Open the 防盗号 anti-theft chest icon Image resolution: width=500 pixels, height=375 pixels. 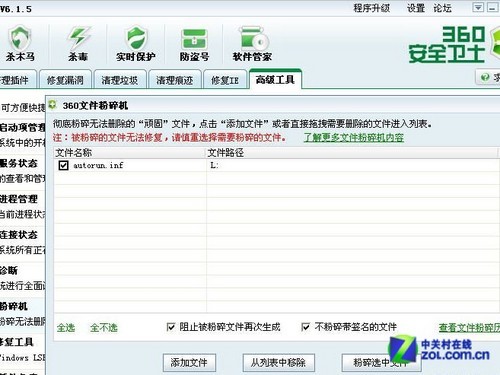[x=194, y=44]
